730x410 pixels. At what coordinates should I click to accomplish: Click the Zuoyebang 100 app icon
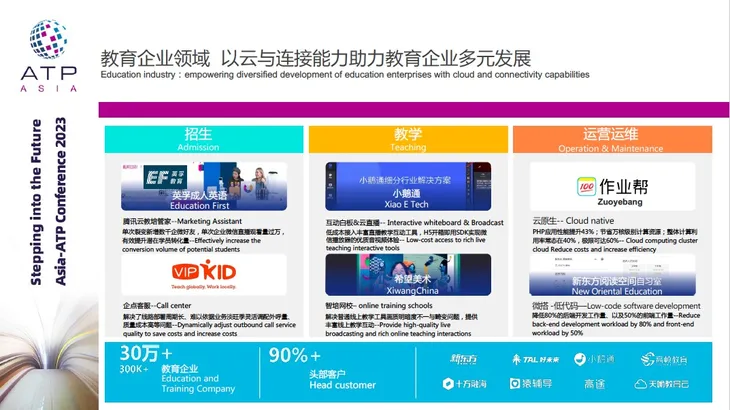(586, 187)
